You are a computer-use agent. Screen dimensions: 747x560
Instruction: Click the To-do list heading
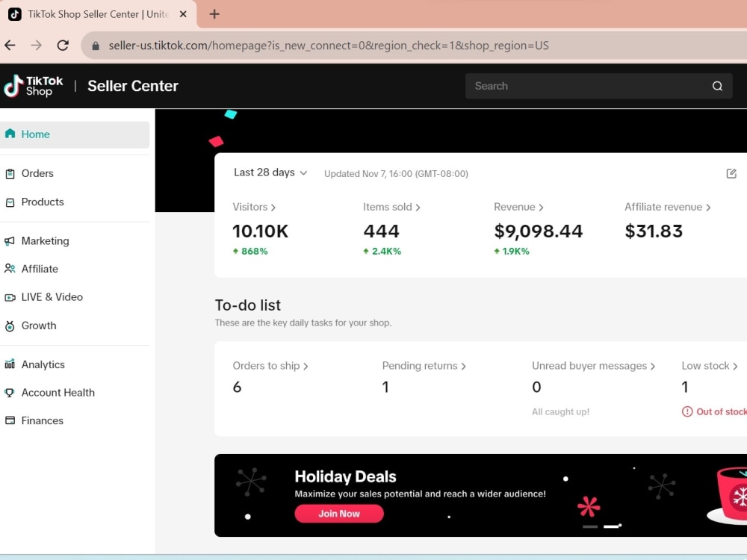pyautogui.click(x=248, y=305)
